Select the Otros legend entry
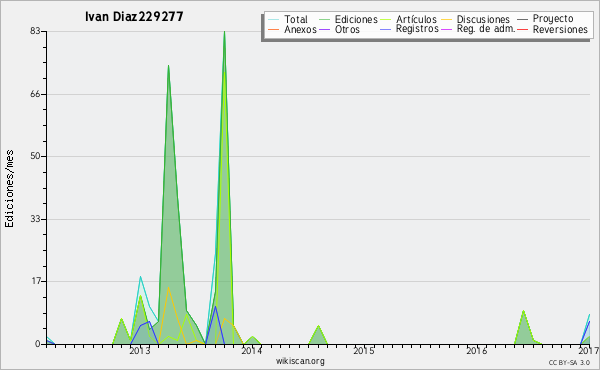 347,29
